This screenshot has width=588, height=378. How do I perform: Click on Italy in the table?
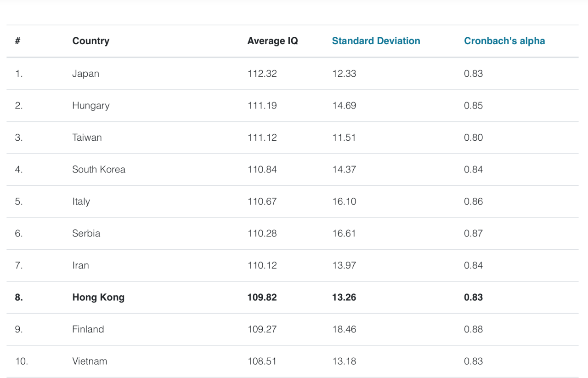pos(81,201)
